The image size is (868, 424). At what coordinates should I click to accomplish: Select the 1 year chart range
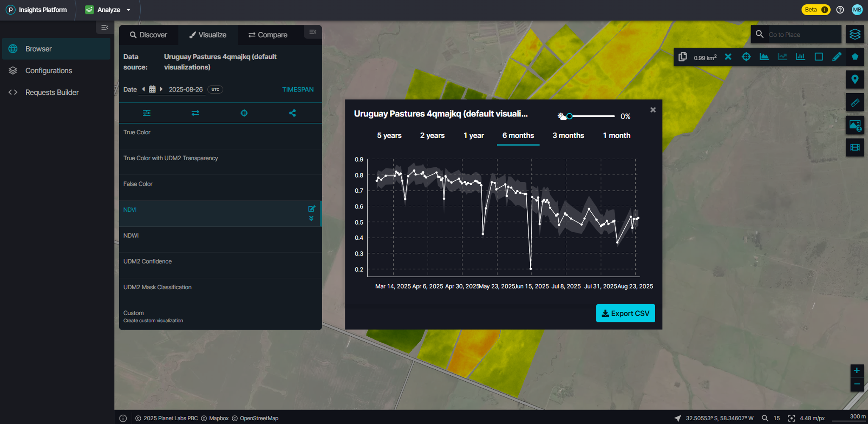click(x=473, y=136)
